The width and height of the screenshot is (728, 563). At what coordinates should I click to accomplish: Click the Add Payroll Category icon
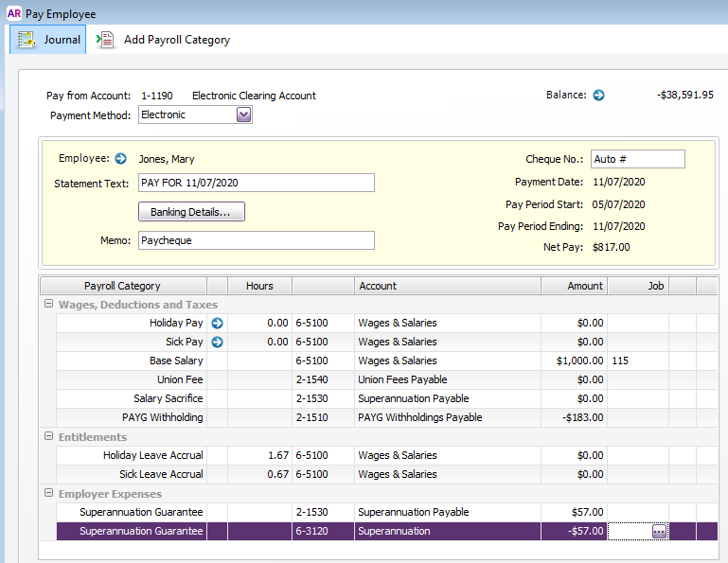pos(106,40)
